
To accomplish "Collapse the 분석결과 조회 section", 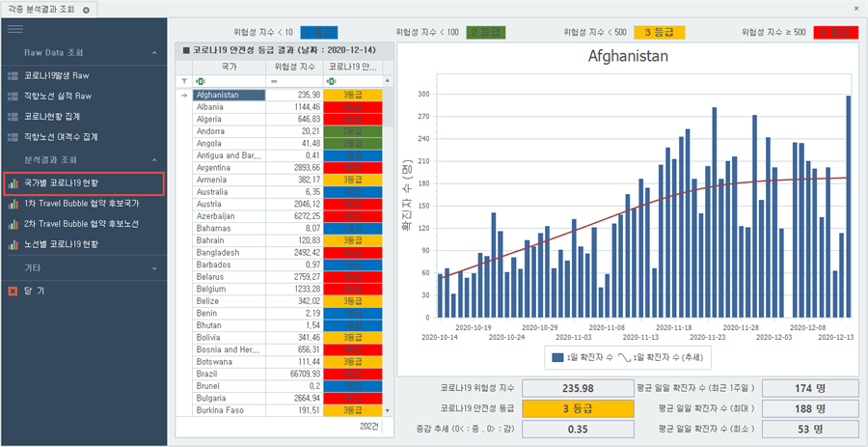I will (154, 160).
